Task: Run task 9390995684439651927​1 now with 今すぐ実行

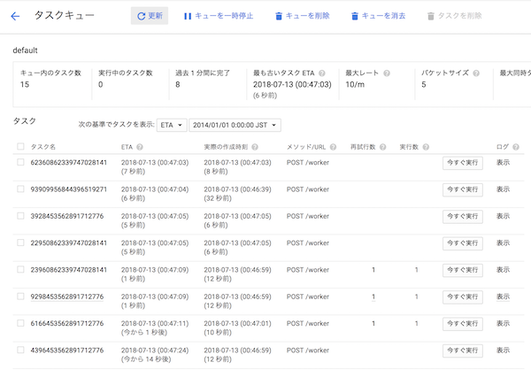Action: coord(463,190)
